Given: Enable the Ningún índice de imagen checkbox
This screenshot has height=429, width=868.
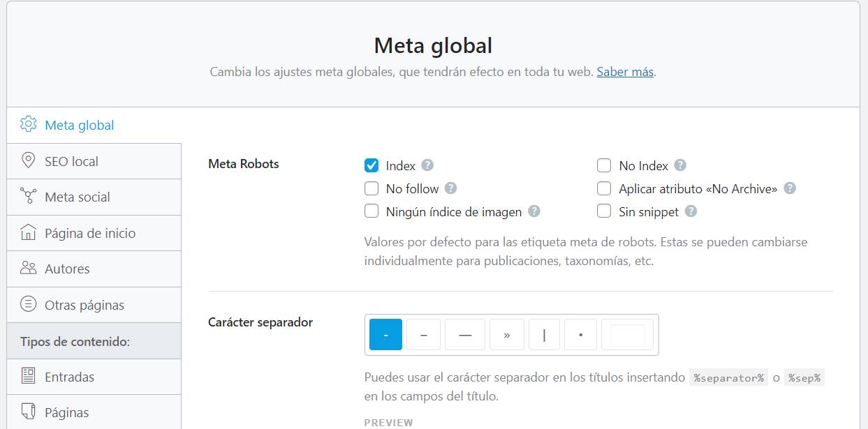Looking at the screenshot, I should [371, 211].
